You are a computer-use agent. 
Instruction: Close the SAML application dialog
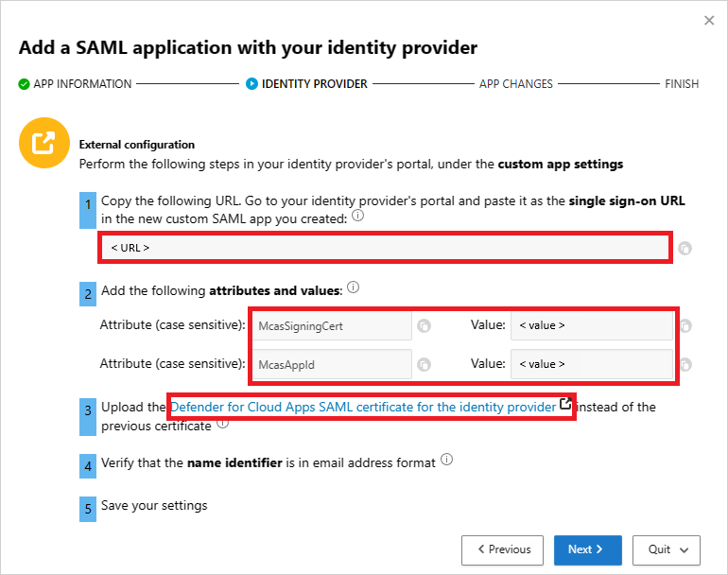[x=709, y=20]
